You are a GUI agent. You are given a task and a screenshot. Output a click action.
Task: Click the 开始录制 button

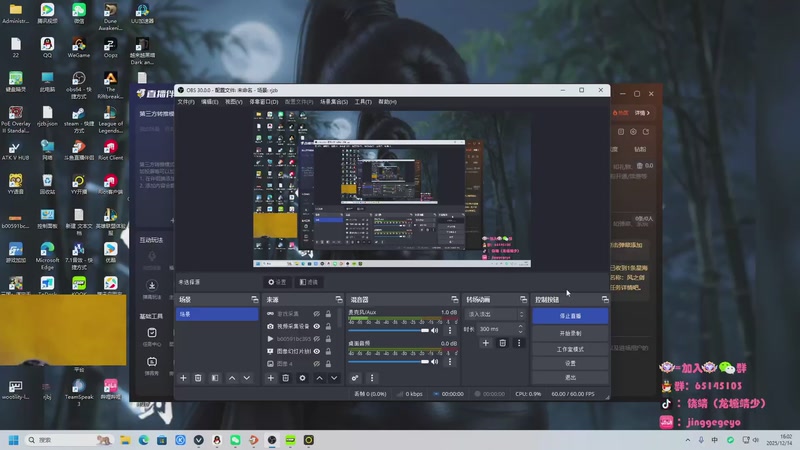point(570,333)
